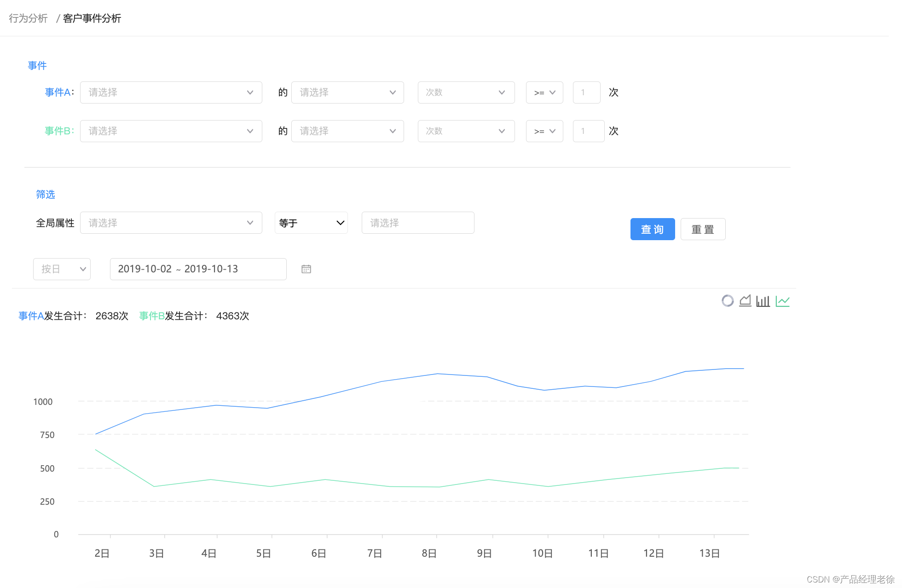Click the filter value 请选择 input field
The height and width of the screenshot is (588, 902).
coord(418,223)
